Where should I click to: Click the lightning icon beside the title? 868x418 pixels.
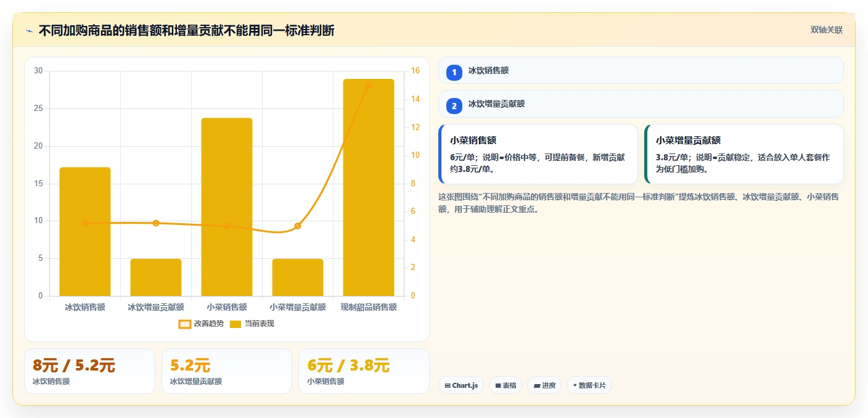tap(30, 31)
